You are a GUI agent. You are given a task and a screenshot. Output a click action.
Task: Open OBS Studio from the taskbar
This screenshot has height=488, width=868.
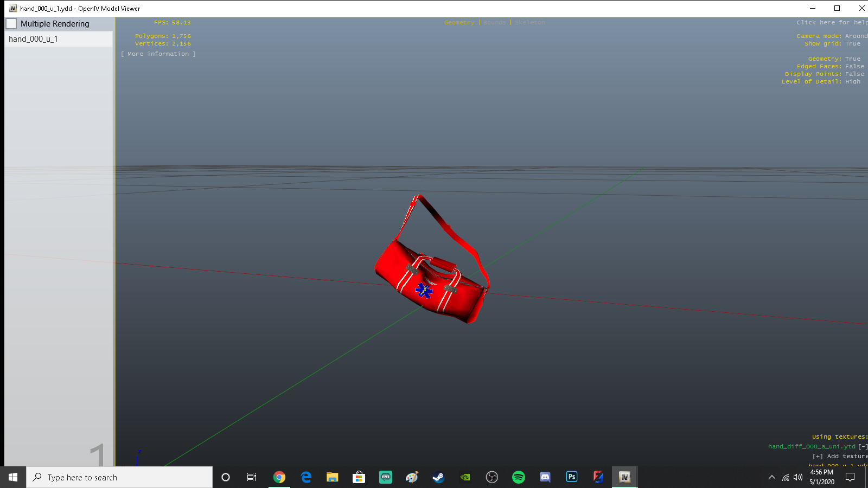coord(492,477)
